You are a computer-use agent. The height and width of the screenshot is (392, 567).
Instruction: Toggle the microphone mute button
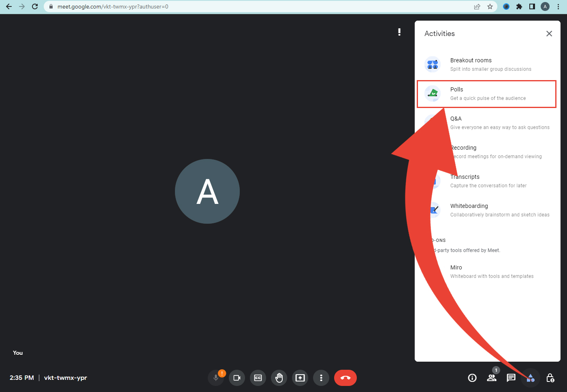[x=216, y=378]
